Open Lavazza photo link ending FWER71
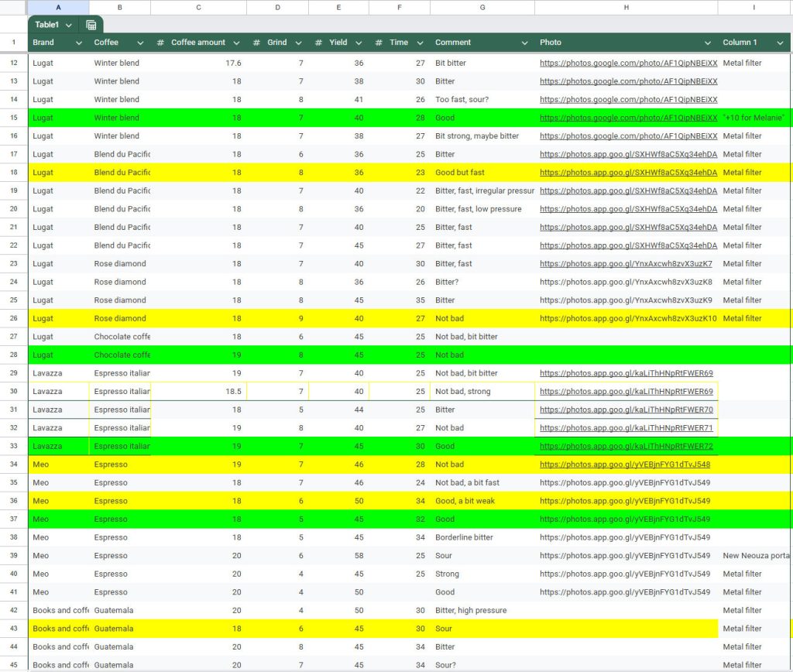The image size is (793, 672). (626, 428)
